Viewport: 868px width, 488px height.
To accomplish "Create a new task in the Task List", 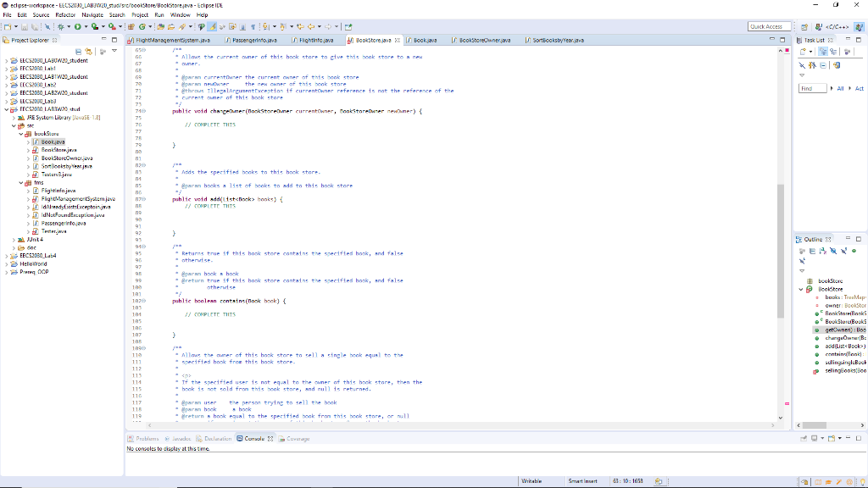I will 803,52.
